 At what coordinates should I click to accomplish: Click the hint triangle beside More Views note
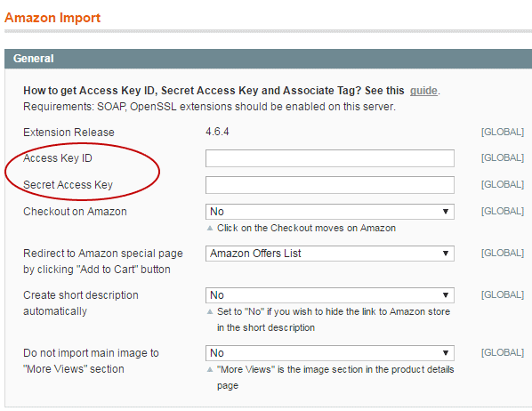210,369
